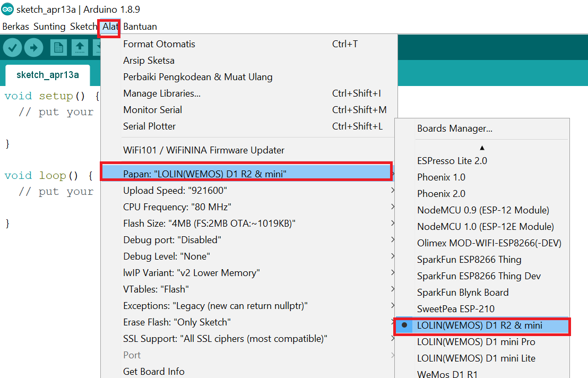Click Get Board Info

(x=154, y=371)
